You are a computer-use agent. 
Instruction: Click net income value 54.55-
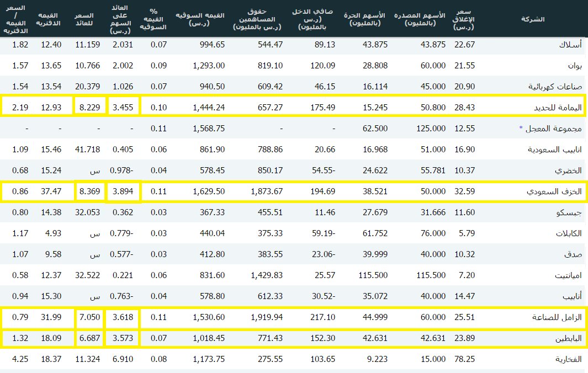(324, 170)
